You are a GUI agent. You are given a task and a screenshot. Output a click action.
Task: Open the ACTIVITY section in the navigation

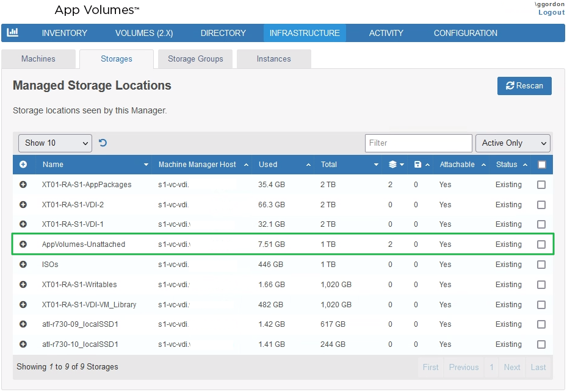(386, 33)
